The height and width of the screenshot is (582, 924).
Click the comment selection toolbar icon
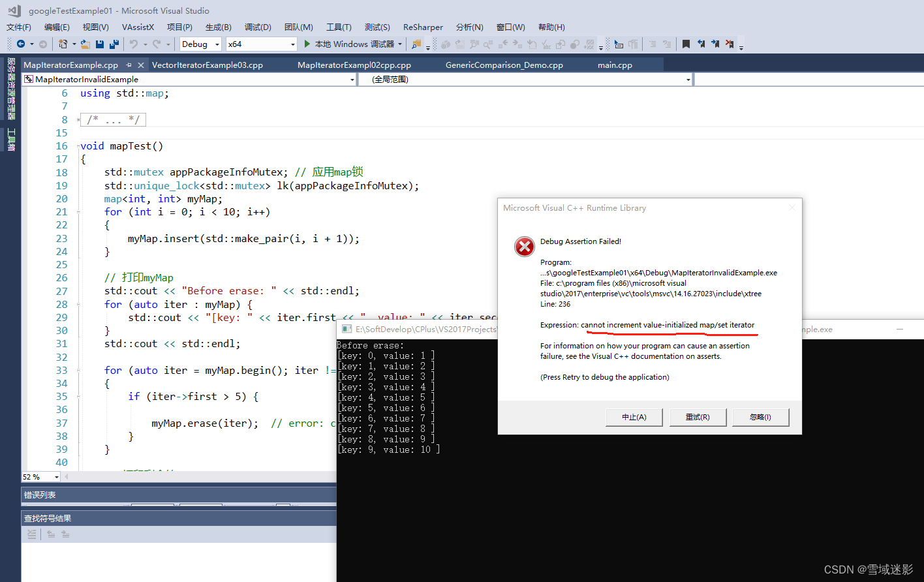point(653,44)
